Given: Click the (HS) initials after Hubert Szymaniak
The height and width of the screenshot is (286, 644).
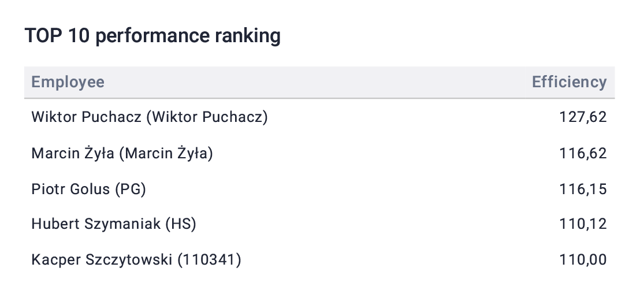Looking at the screenshot, I should click(181, 224).
